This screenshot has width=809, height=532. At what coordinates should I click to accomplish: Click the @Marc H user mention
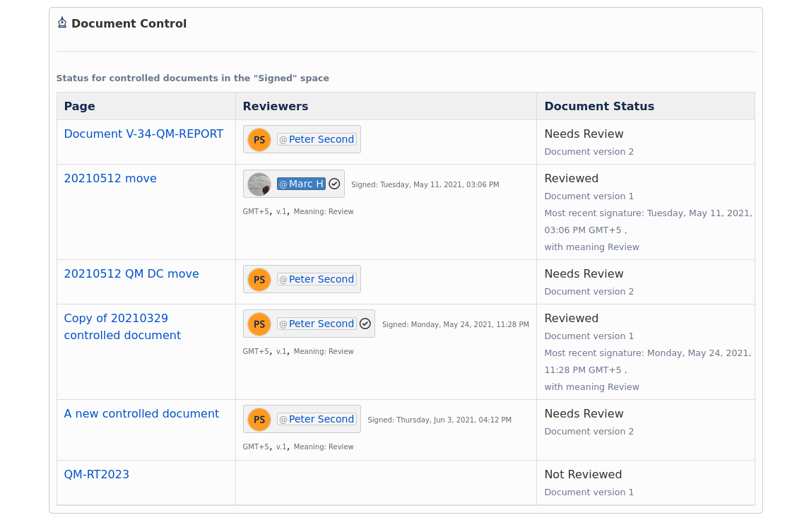coord(301,184)
